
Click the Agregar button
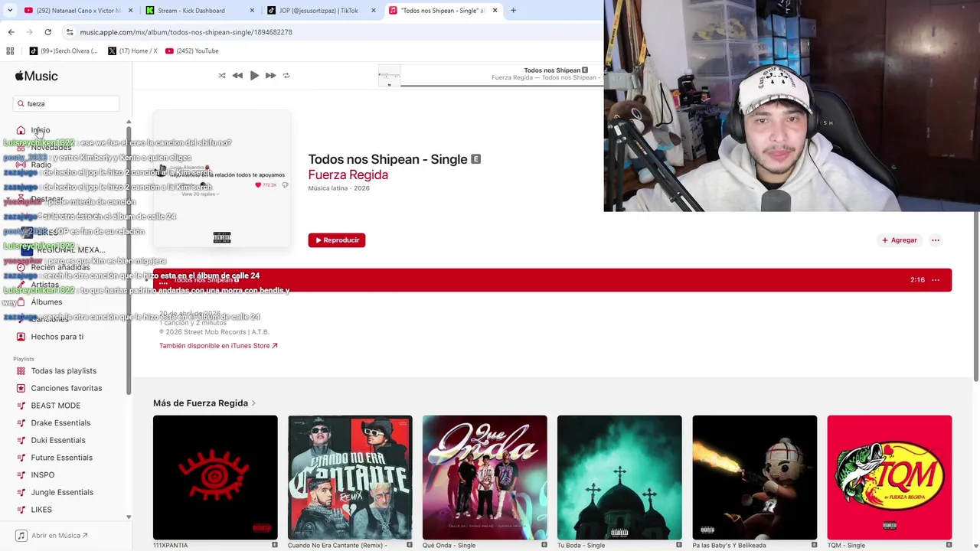click(899, 240)
